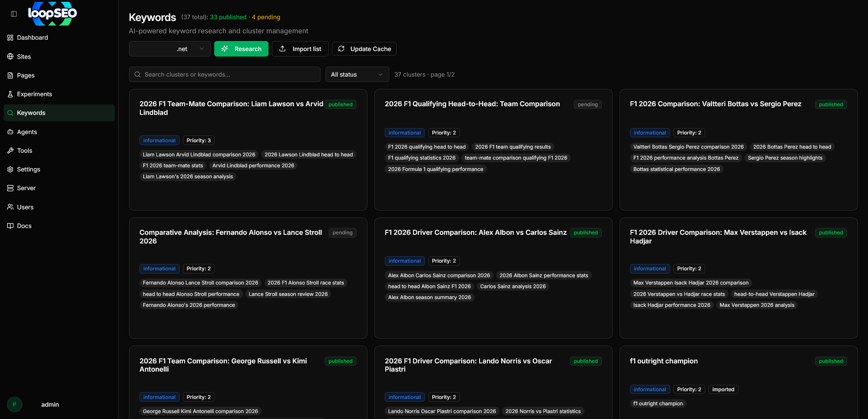Click the Research button
The width and height of the screenshot is (868, 419).
pyautogui.click(x=241, y=49)
